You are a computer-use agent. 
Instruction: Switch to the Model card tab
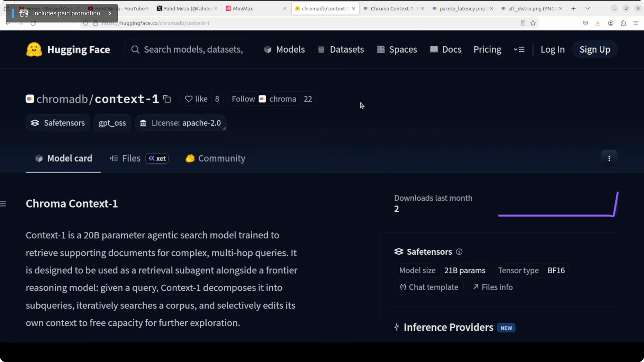tap(63, 159)
